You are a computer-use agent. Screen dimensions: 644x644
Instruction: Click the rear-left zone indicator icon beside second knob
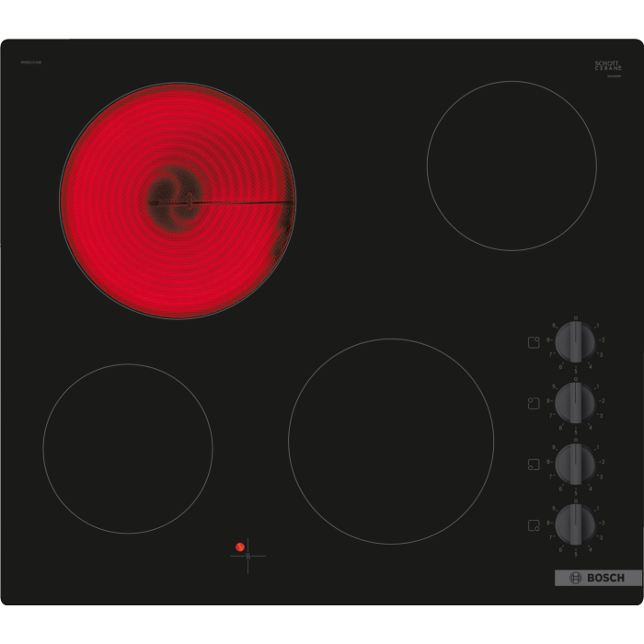534,403
